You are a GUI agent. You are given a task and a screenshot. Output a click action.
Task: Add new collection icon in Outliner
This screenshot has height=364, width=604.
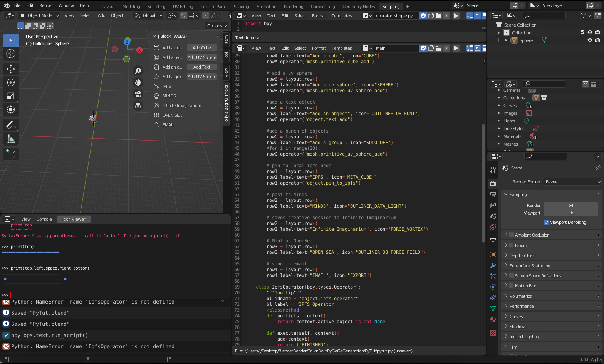click(598, 15)
